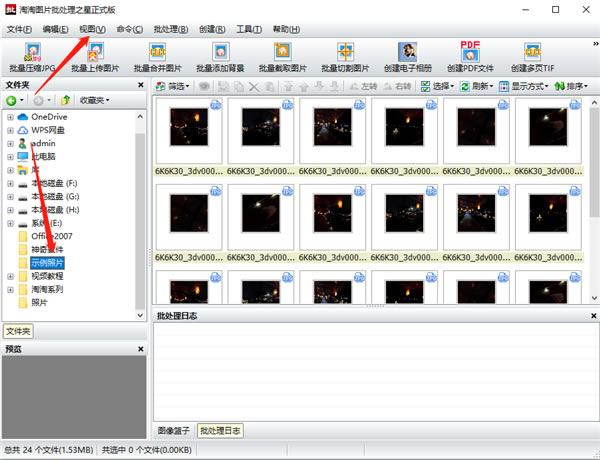Image resolution: width=600 pixels, height=460 pixels.
Task: Click the 右转 rotate right button
Action: point(397,86)
